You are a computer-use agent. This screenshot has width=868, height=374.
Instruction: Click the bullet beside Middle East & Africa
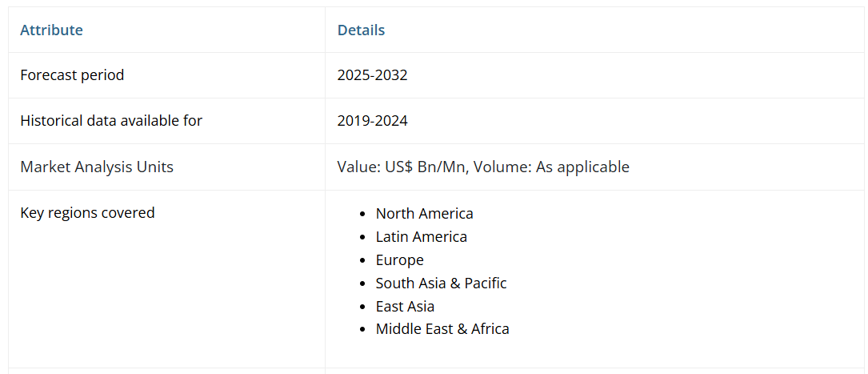pos(363,330)
